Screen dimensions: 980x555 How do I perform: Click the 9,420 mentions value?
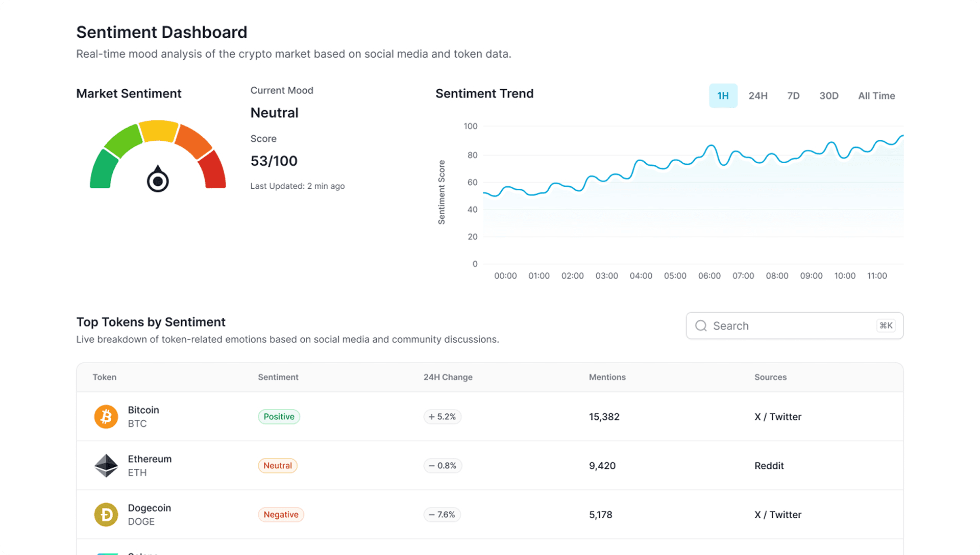click(x=602, y=466)
